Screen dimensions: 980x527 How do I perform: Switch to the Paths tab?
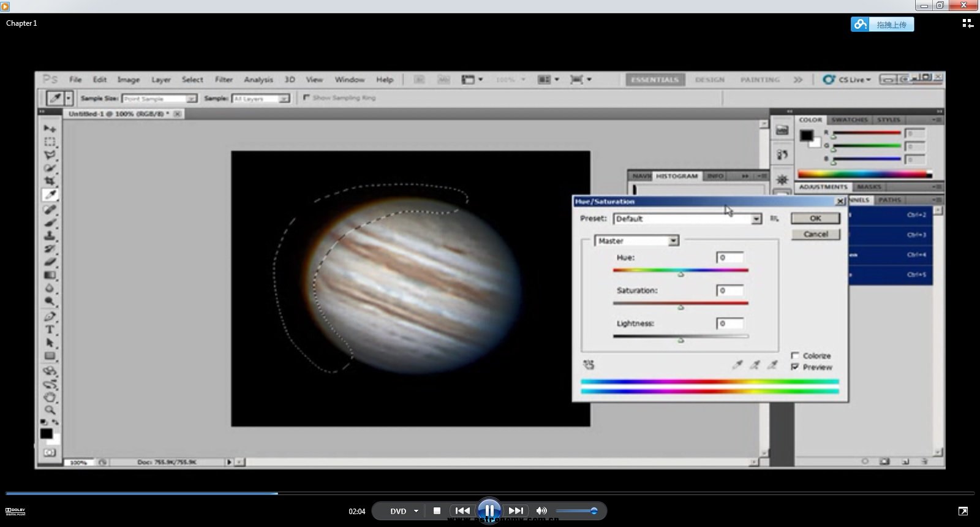click(x=889, y=200)
